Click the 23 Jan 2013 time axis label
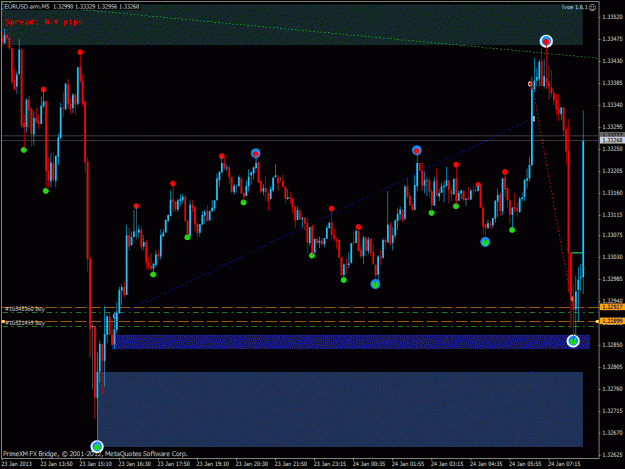625x469 pixels. [17, 464]
